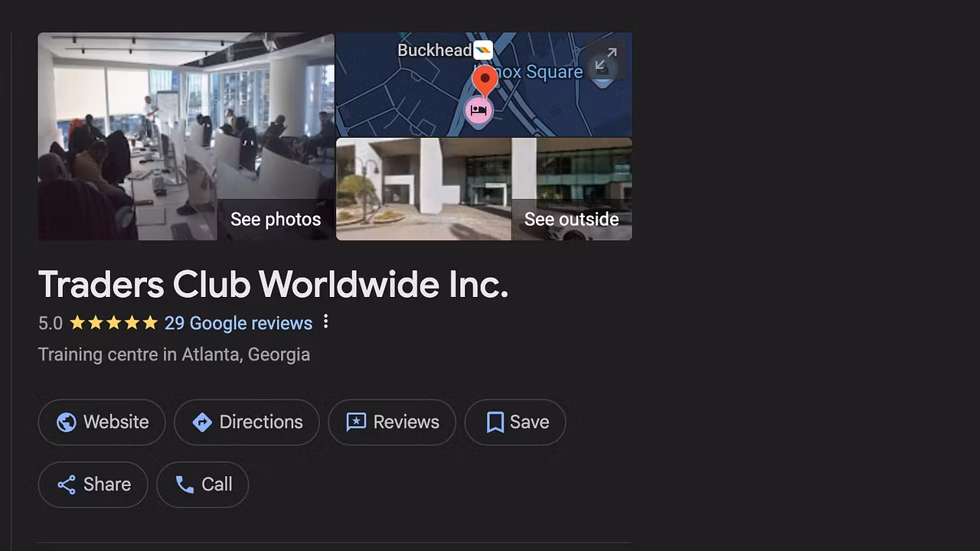
Task: Open the three-dot options next to reviews
Action: coord(325,322)
